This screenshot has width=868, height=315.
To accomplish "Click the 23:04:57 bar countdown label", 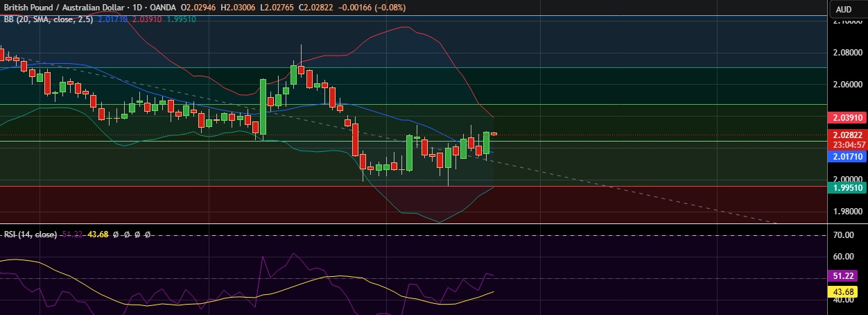I will (847, 145).
